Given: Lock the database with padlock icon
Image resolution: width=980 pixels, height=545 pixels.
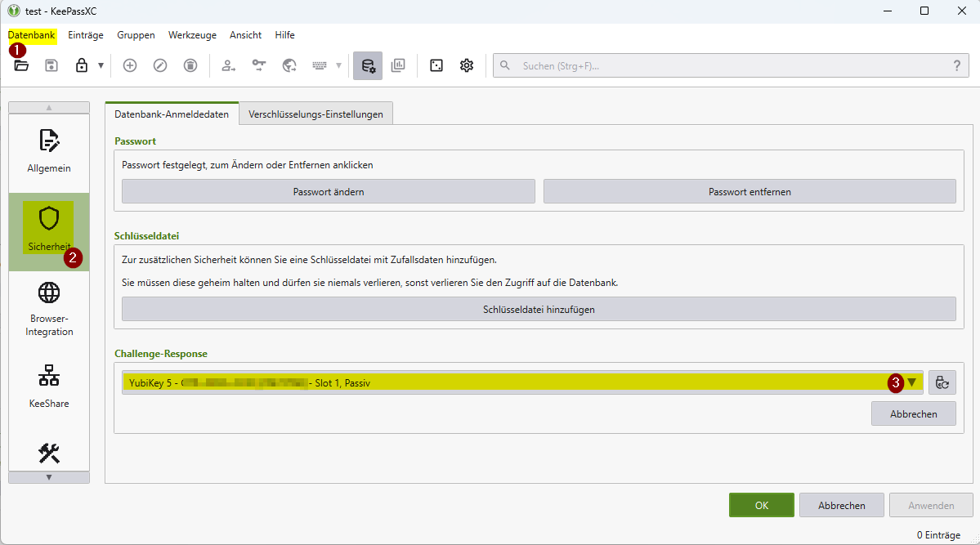Looking at the screenshot, I should click(x=81, y=65).
